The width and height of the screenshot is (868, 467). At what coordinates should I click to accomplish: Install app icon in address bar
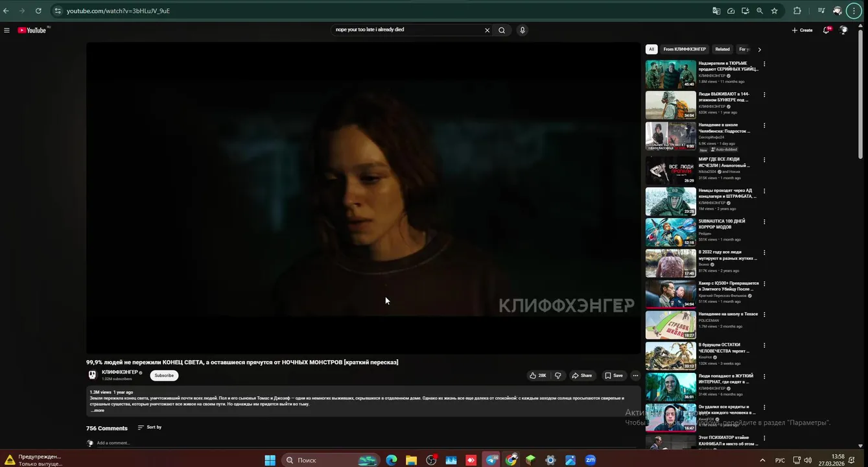[745, 10]
